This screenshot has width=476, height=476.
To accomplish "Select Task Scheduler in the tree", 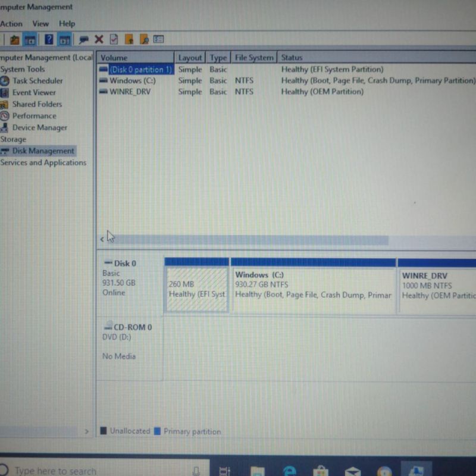I will [37, 81].
